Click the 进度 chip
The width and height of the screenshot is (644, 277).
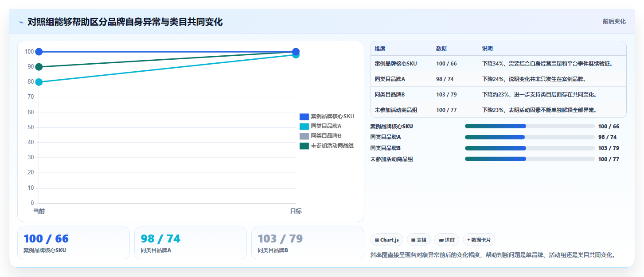(x=447, y=240)
